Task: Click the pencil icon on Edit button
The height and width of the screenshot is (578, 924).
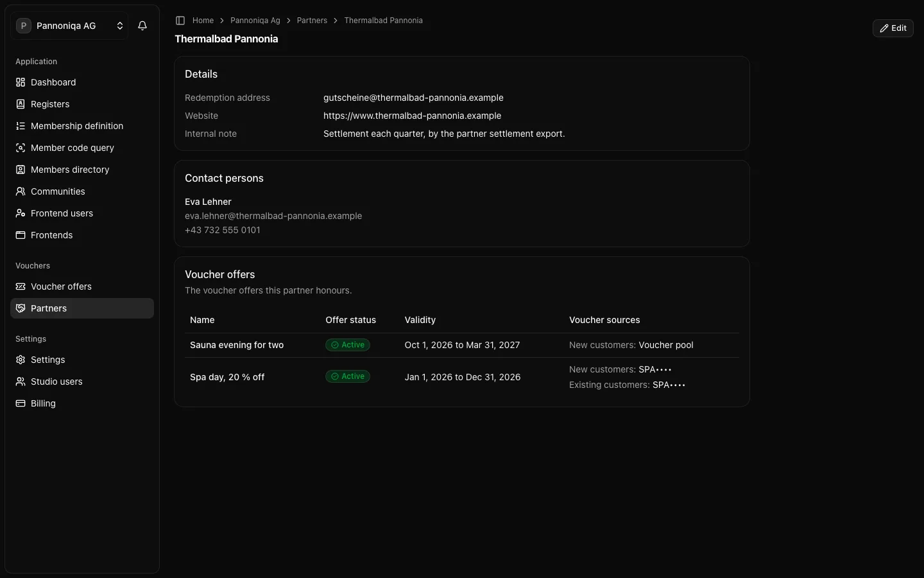Action: point(884,28)
